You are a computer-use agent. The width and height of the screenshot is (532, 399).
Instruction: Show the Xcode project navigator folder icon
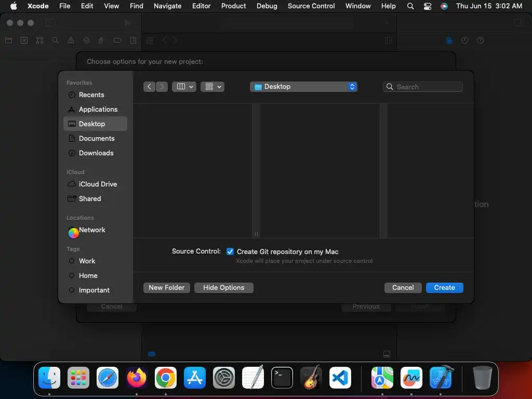[9, 41]
